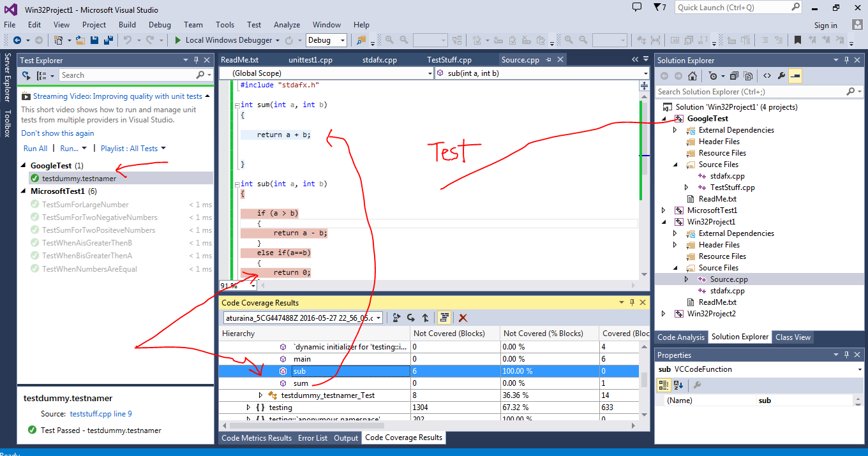
Task: Open the teststuff.cpp line 9 source link
Action: [x=101, y=414]
